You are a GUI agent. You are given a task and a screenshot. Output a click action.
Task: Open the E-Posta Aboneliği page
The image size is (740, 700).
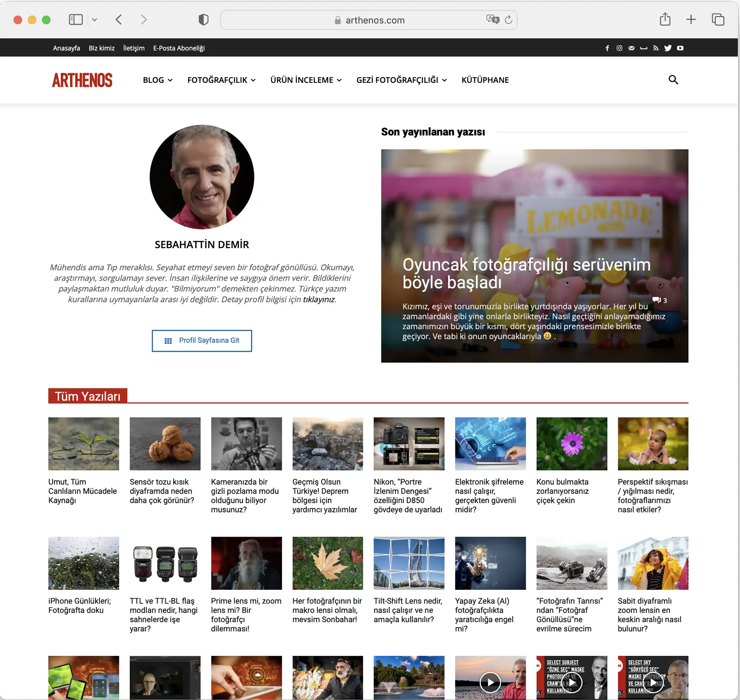coord(179,48)
